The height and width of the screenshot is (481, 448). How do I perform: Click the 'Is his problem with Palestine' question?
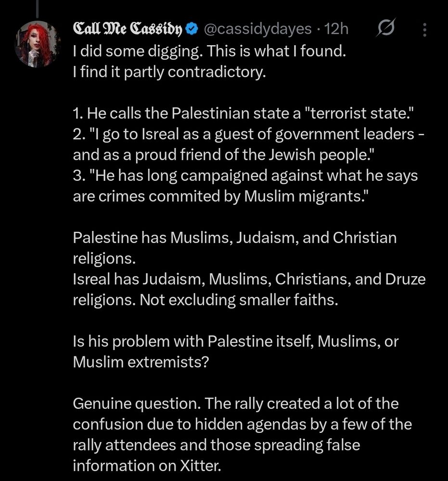coord(236,352)
